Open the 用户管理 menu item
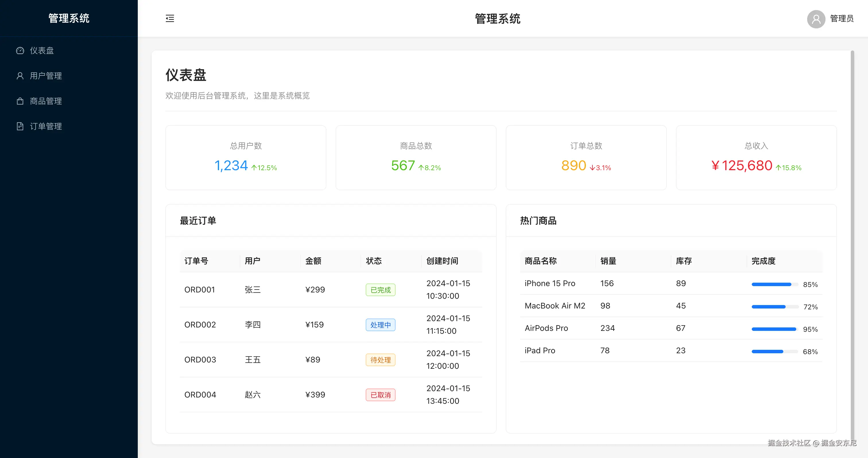 46,76
